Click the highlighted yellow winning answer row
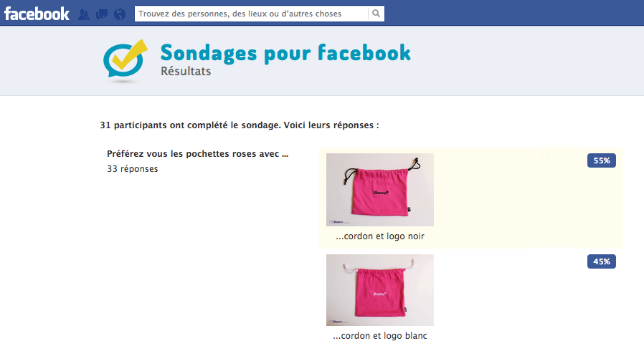The image size is (644, 356). tap(471, 198)
